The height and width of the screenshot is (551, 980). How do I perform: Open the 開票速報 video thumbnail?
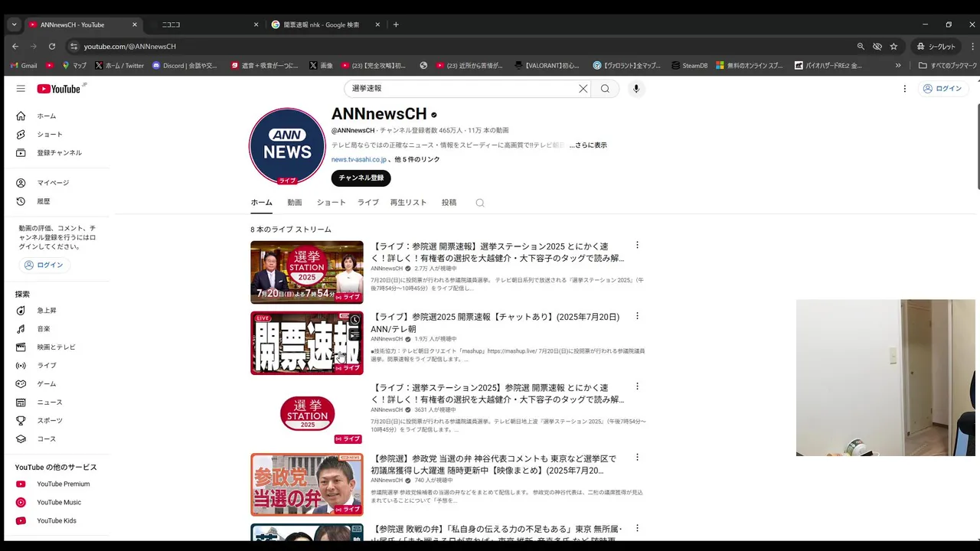point(307,343)
